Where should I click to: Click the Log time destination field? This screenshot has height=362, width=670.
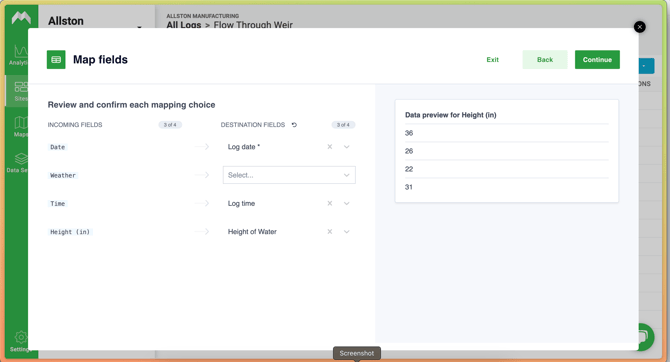tap(289, 203)
